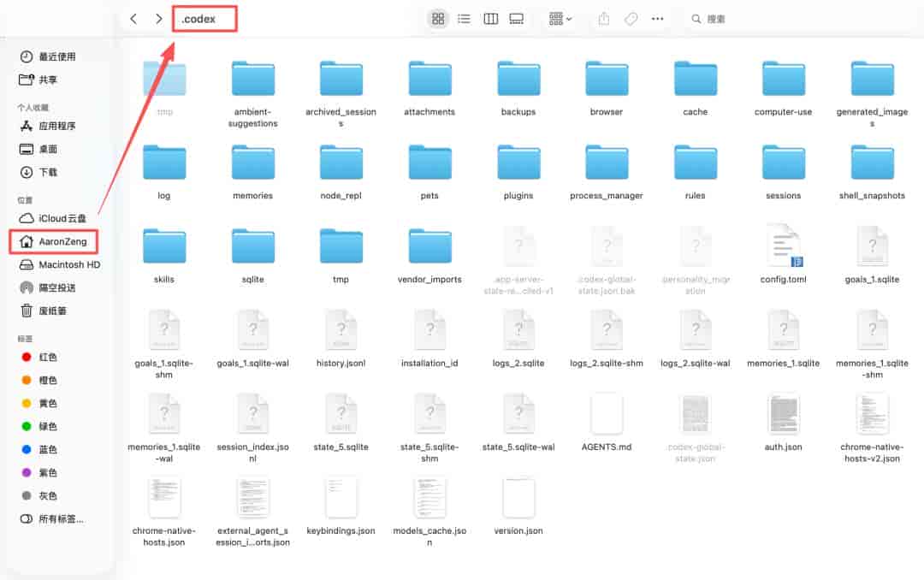Select the archived_sessions folder
The height and width of the screenshot is (580, 924).
[x=341, y=93]
